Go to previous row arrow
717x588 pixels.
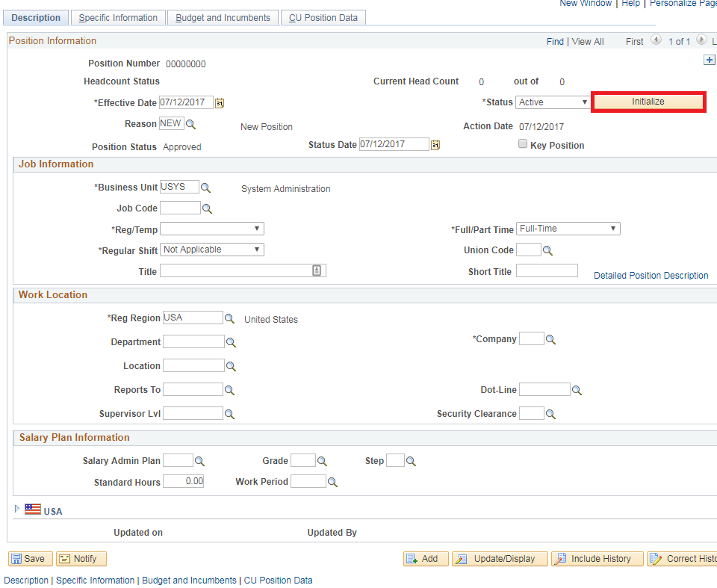(x=657, y=40)
